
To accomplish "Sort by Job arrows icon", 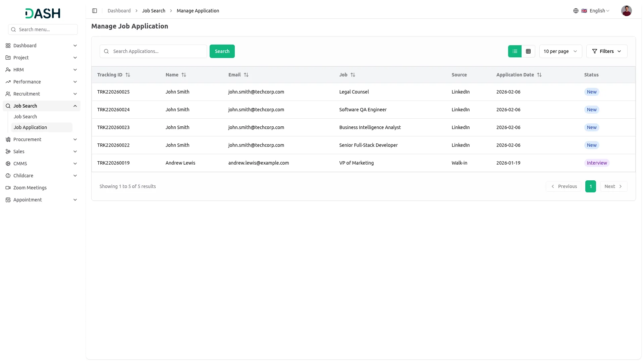I will [x=353, y=75].
